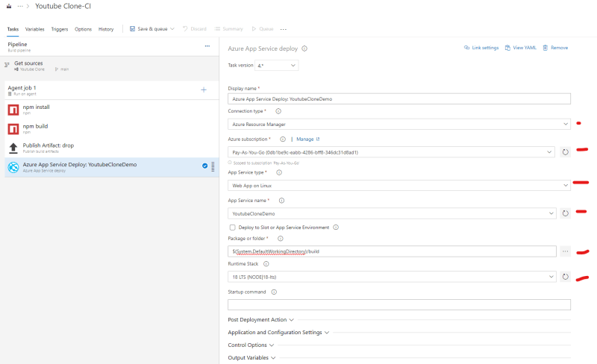Image resolution: width=597 pixels, height=364 pixels.
Task: Expand Application and Configuration Settings section
Action: click(278, 333)
